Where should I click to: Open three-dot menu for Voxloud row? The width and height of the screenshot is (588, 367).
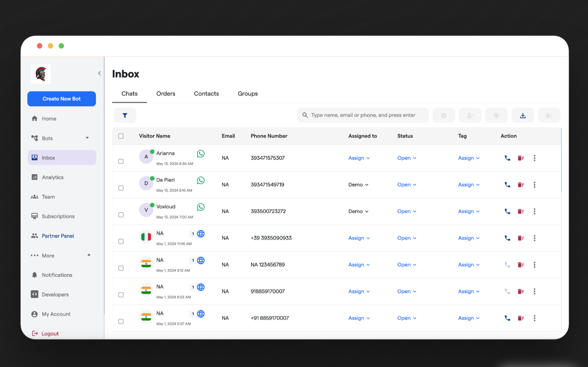[x=534, y=211]
